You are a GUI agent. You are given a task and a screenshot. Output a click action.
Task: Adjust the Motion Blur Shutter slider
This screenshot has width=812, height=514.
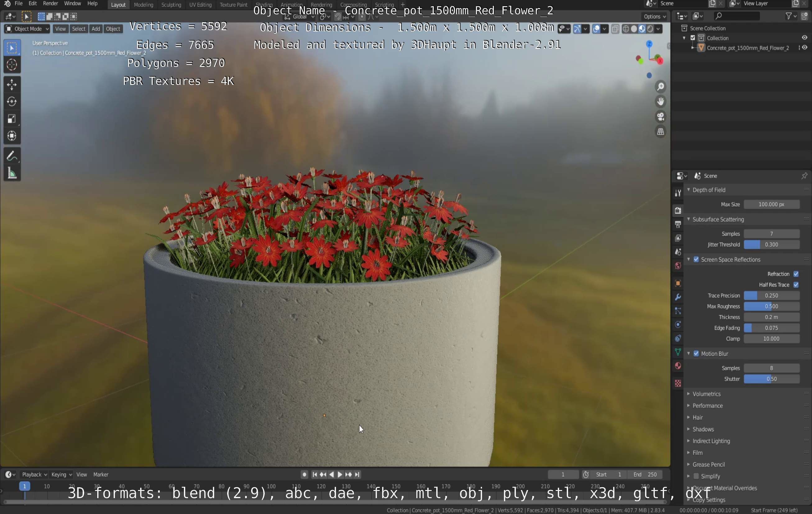coord(771,379)
